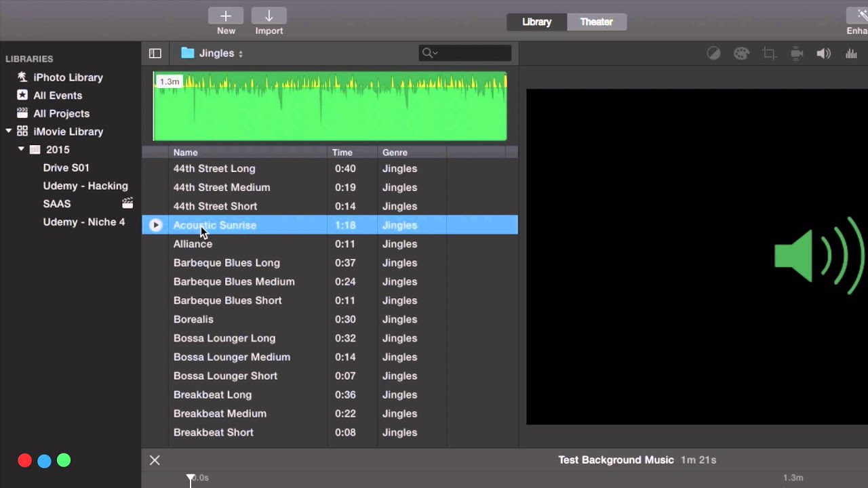Select the Udemy - Niche 4 event
The image size is (868, 488).
tap(84, 222)
